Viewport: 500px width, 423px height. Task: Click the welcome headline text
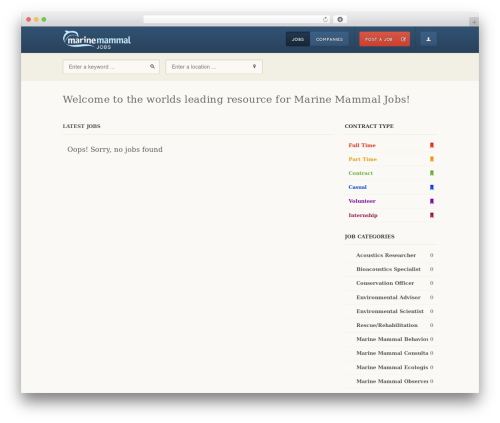(236, 99)
